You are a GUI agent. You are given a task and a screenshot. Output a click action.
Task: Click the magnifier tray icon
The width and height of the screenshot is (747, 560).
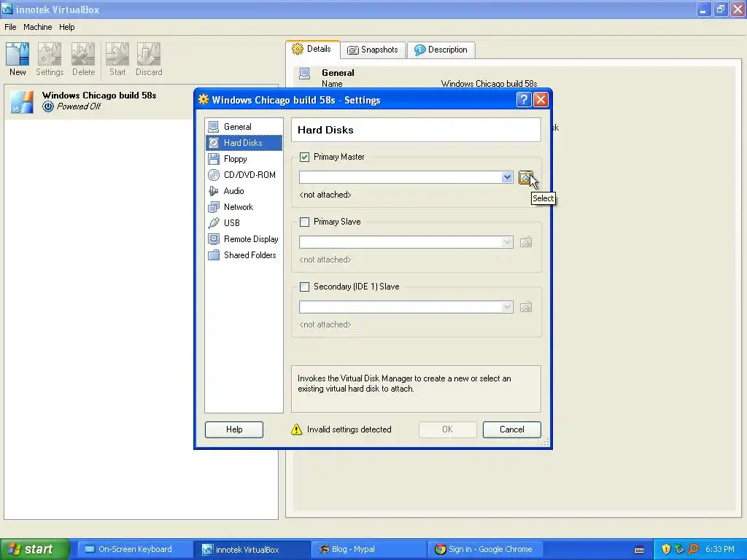coord(693,549)
